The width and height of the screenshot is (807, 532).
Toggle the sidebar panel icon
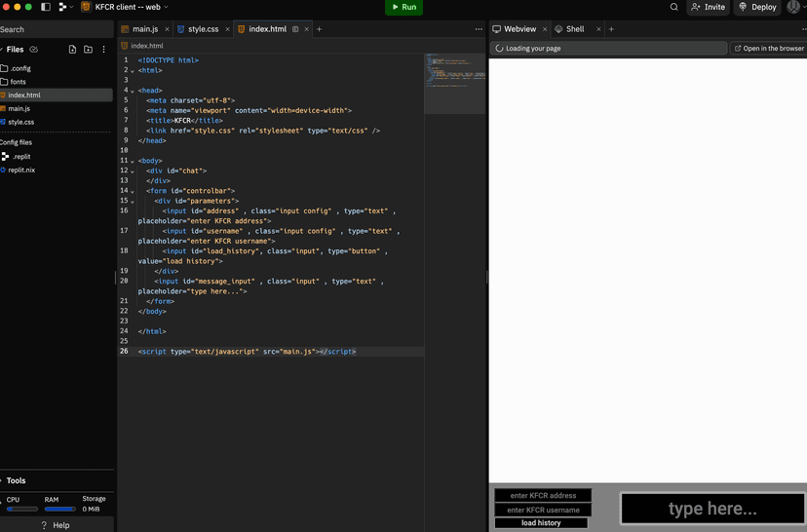pos(46,7)
